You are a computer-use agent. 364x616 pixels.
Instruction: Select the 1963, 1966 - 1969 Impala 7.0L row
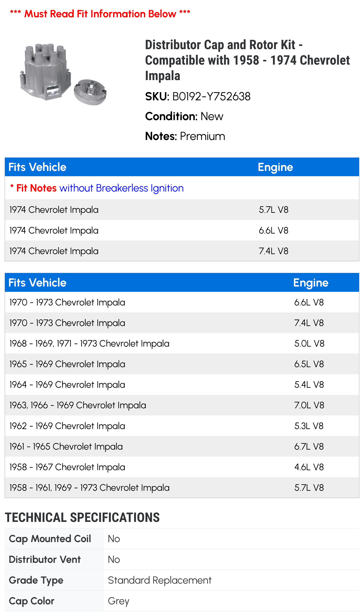coord(182,405)
